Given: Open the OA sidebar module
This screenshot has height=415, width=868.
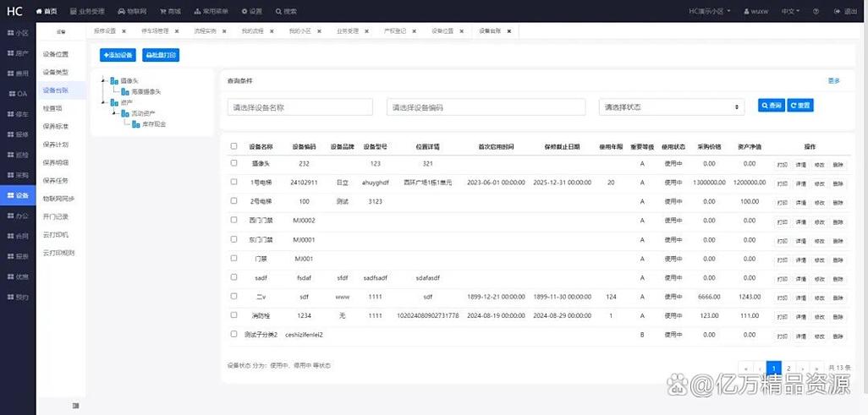Looking at the screenshot, I should pos(18,94).
